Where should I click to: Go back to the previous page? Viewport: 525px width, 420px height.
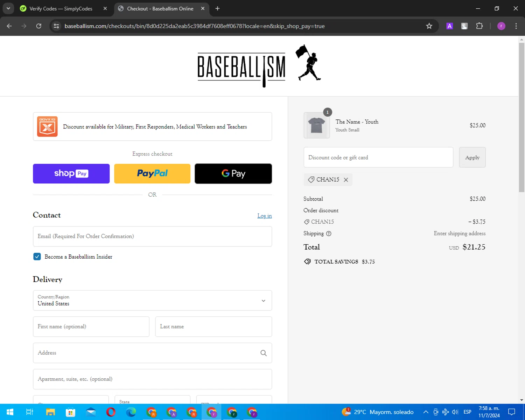point(9,26)
